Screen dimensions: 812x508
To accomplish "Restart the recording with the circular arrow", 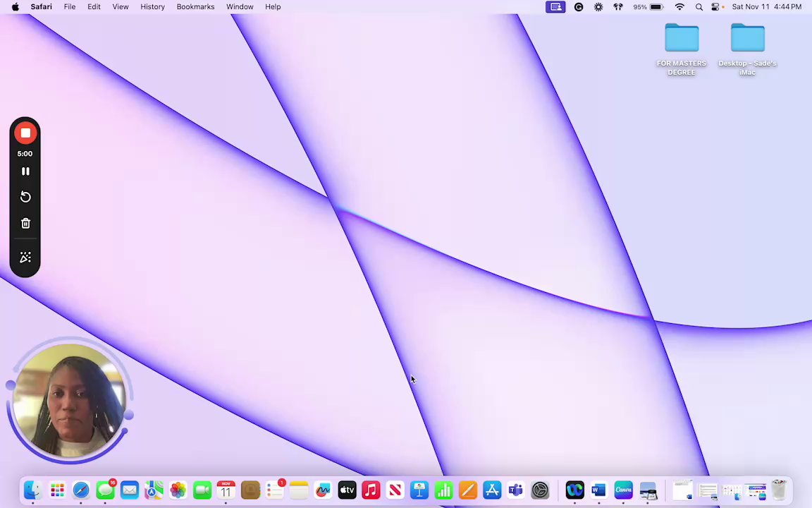I will 25,197.
